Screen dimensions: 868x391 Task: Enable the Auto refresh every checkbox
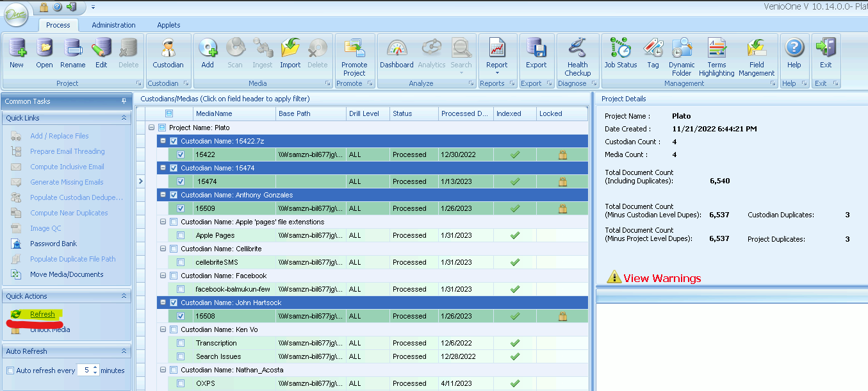(x=10, y=370)
